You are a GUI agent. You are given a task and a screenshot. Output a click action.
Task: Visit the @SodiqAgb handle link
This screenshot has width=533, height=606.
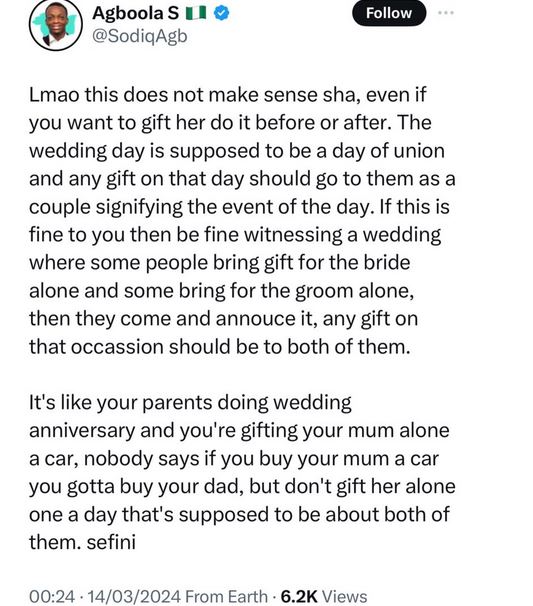[x=140, y=36]
